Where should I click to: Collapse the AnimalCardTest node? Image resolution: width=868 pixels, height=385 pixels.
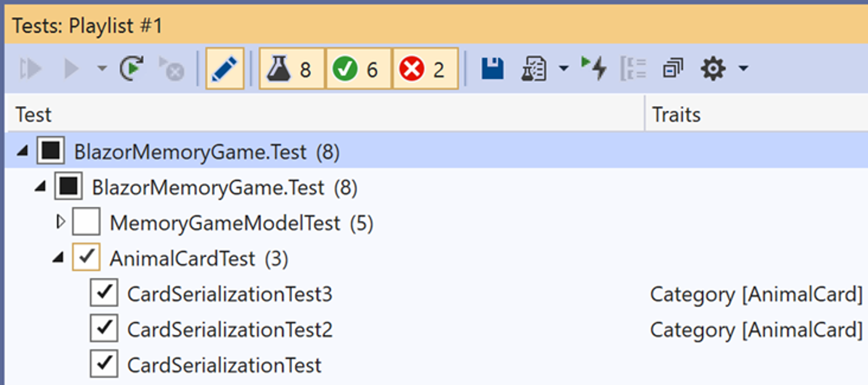point(58,258)
